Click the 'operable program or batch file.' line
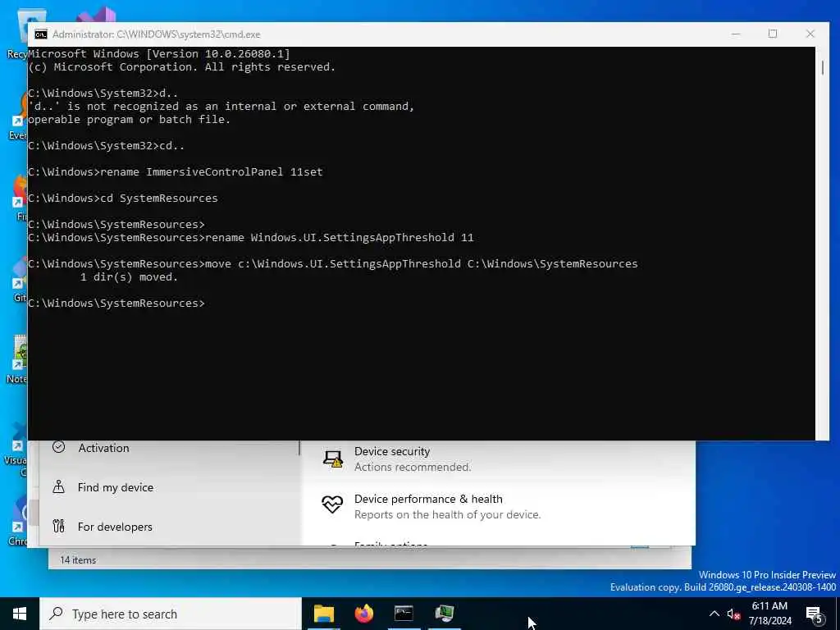840x630 pixels. [x=129, y=120]
